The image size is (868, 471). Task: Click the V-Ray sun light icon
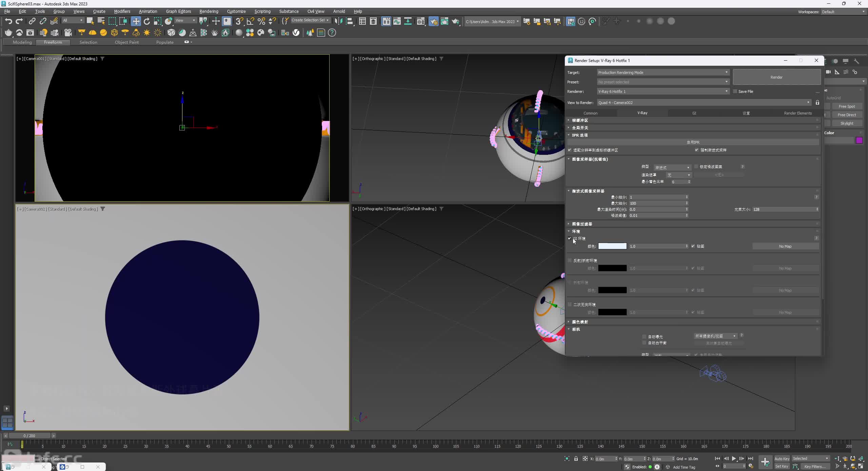point(147,33)
